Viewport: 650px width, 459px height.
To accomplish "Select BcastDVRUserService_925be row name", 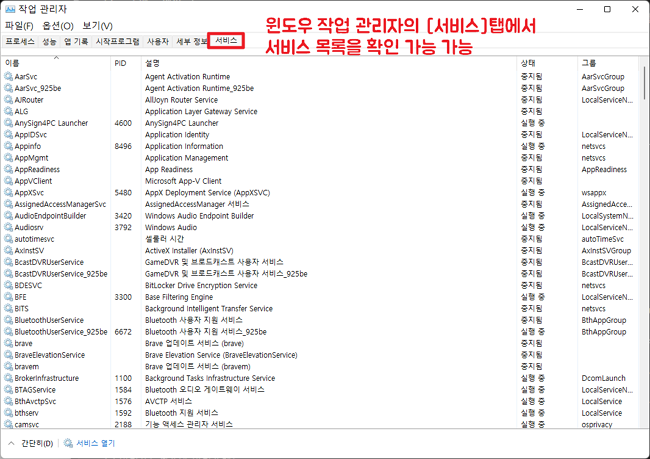I will (61, 274).
